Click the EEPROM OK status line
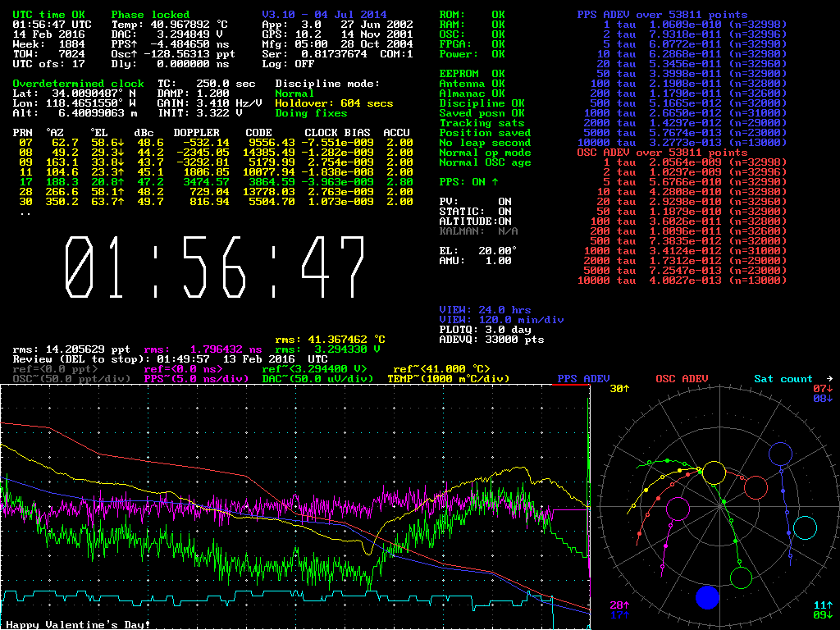Screen dimensions: 840x630 click(x=472, y=74)
